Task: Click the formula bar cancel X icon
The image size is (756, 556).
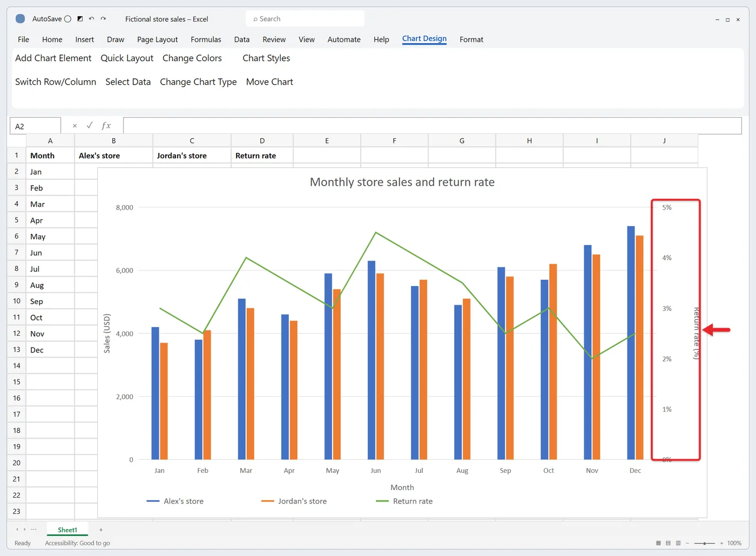Action: pyautogui.click(x=75, y=126)
